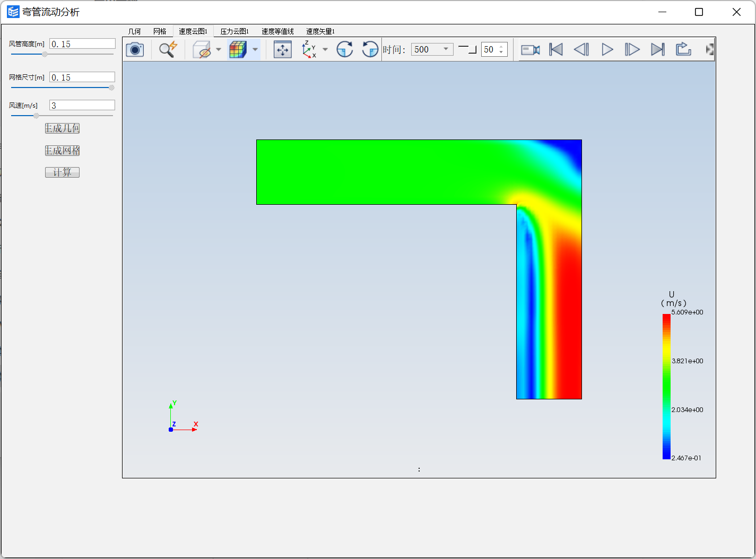Viewport: 756px width, 559px height.
Task: Take a snapshot with the camera icon
Action: [135, 50]
